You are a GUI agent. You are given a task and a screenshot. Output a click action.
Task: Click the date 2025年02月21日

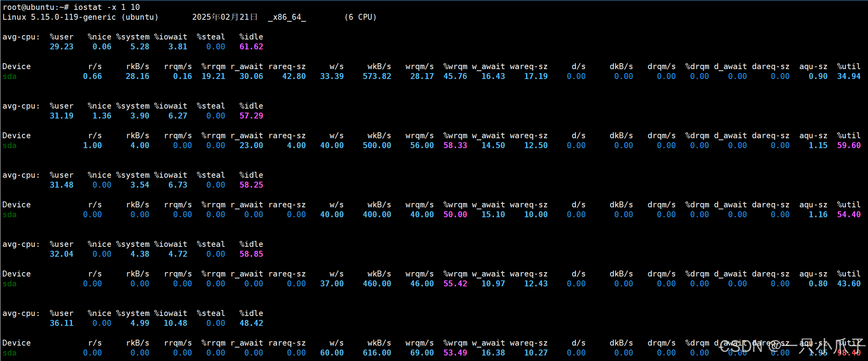(224, 17)
